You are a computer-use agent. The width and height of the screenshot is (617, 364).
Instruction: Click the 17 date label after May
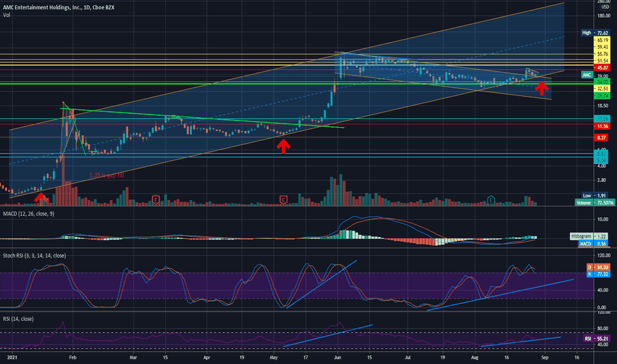tap(305, 357)
